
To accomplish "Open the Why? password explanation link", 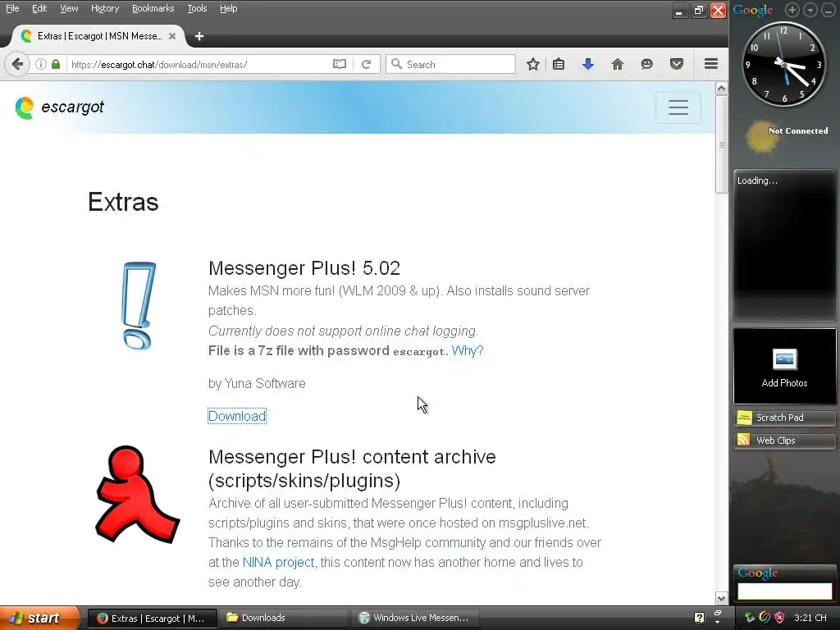I will point(467,350).
